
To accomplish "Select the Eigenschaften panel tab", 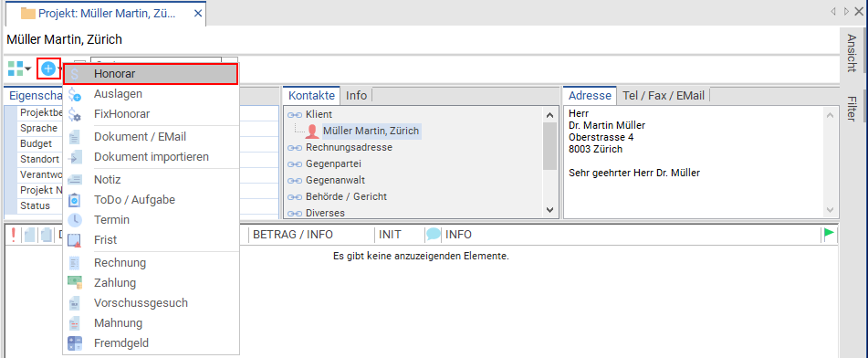I will 35,95.
